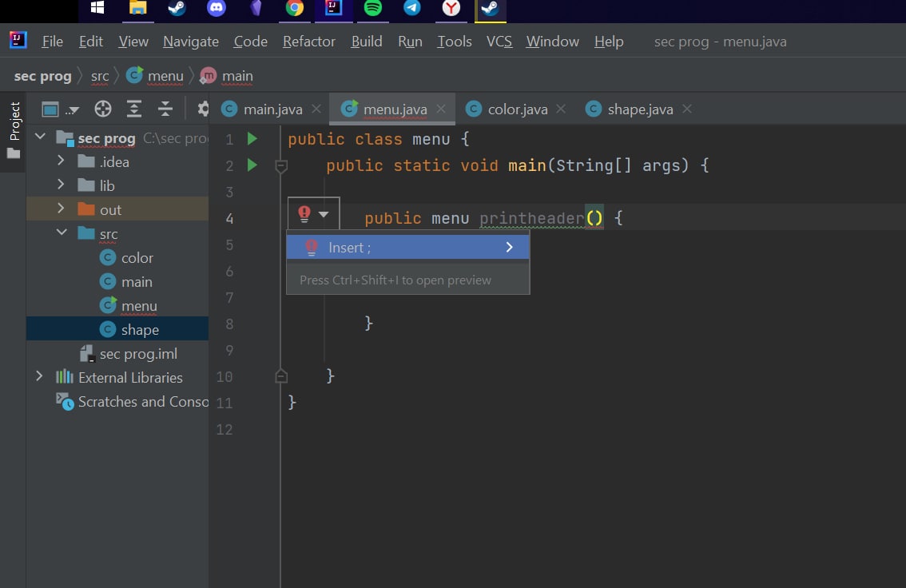Open the Project panel settings gear
This screenshot has width=906, height=588.
pyautogui.click(x=203, y=109)
